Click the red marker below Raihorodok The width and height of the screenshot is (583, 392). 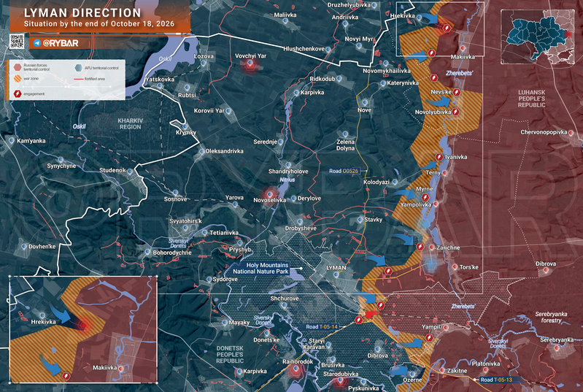pyautogui.click(x=296, y=369)
